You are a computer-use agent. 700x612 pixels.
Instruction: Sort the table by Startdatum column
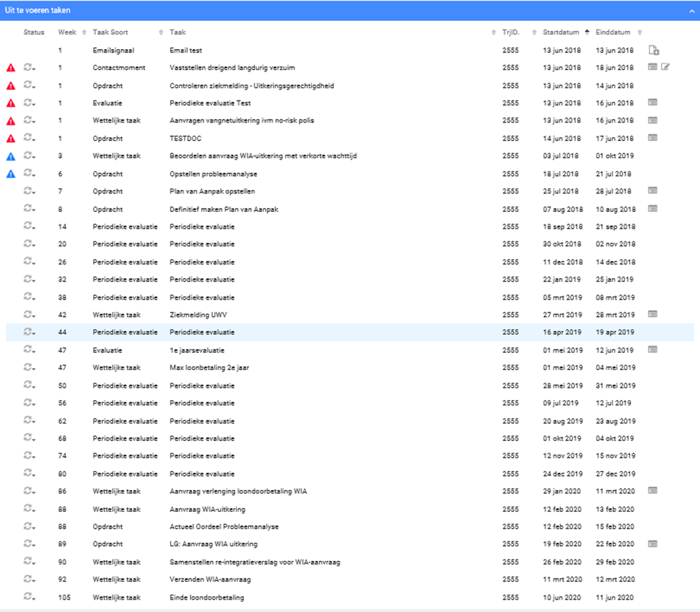(561, 33)
